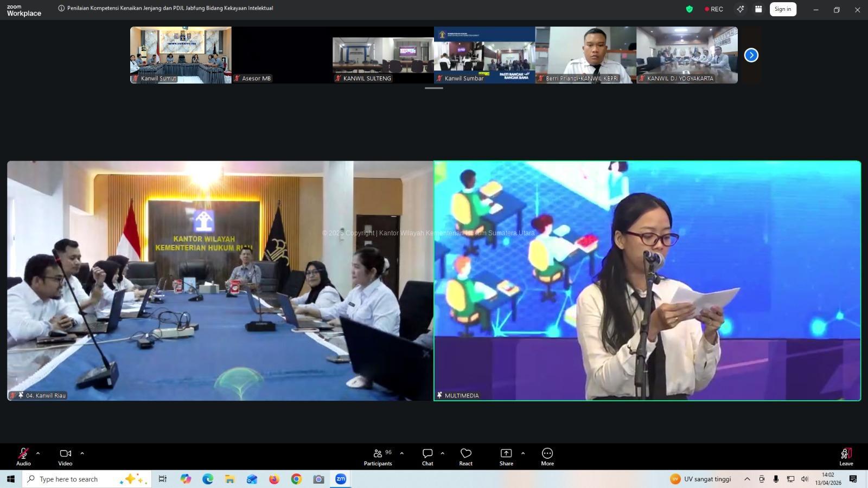Open the More options menu
Screen dimensions: 868x488
tap(547, 456)
